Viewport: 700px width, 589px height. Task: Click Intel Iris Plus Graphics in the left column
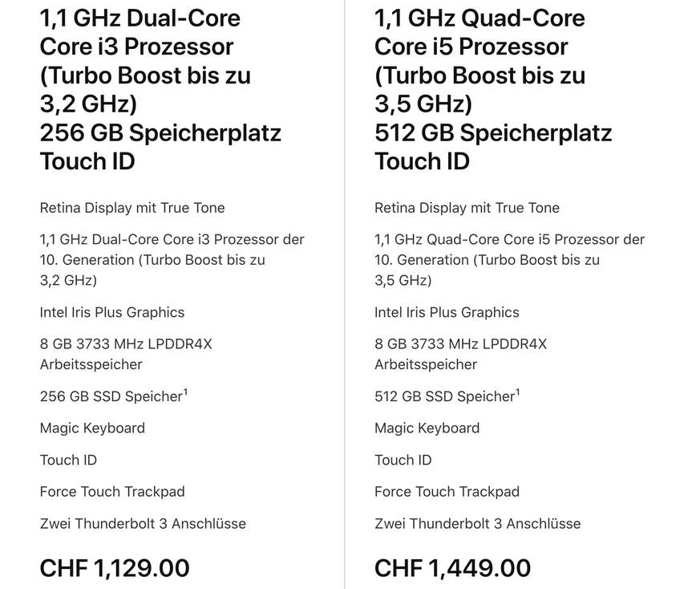112,312
